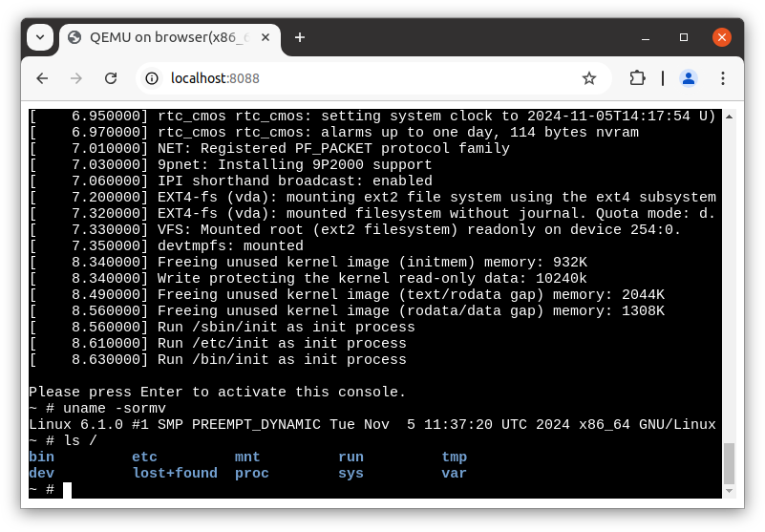This screenshot has width=765, height=532.
Task: Go back to previous page
Action: (42, 78)
